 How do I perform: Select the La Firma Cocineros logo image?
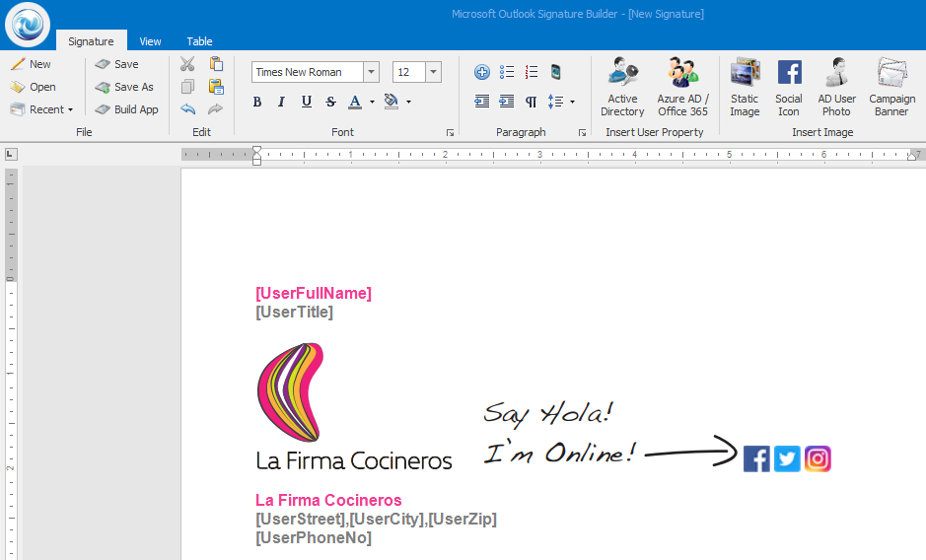pos(354,406)
